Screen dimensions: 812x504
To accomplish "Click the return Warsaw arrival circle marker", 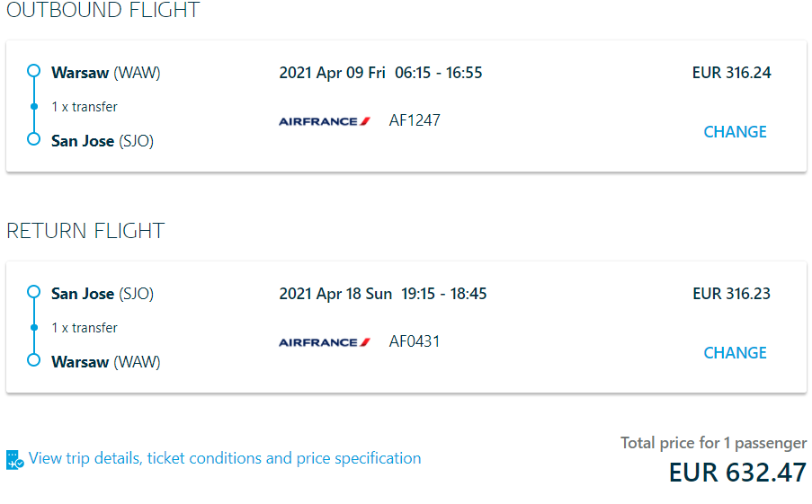I will click(x=33, y=360).
